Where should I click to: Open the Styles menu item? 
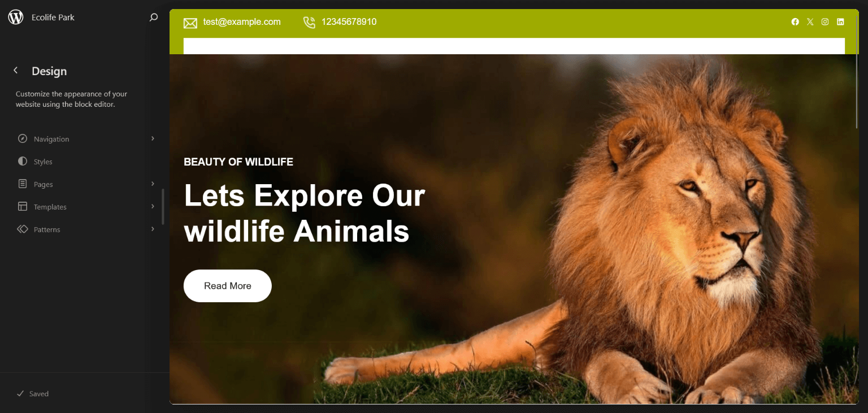(86, 162)
